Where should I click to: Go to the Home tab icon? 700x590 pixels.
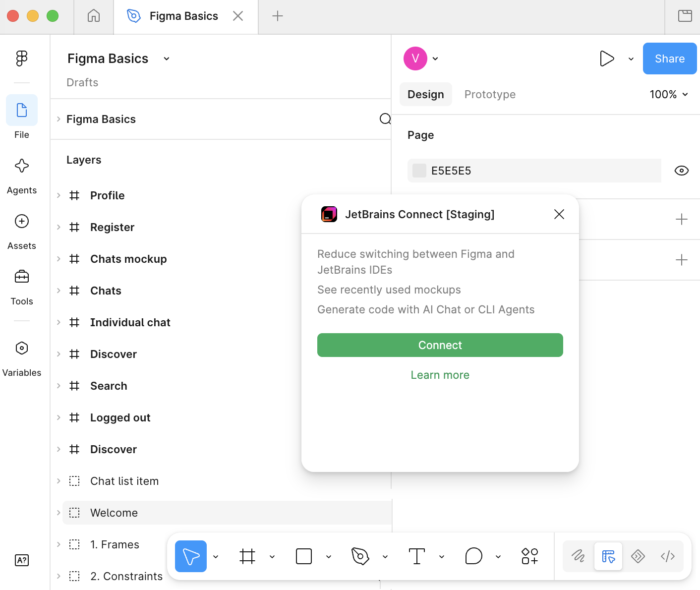click(94, 16)
